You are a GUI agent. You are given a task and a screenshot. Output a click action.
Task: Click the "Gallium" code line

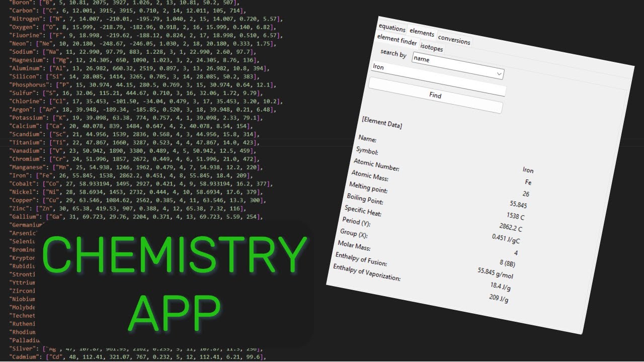(136, 216)
